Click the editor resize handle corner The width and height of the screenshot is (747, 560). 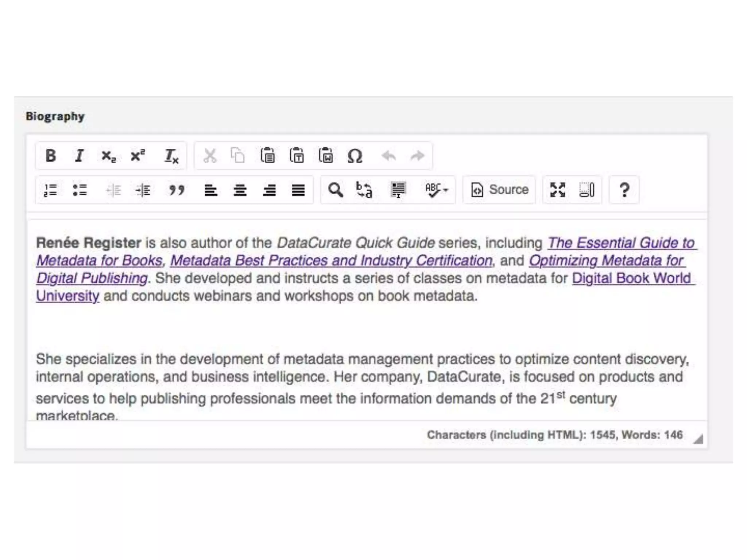[698, 439]
